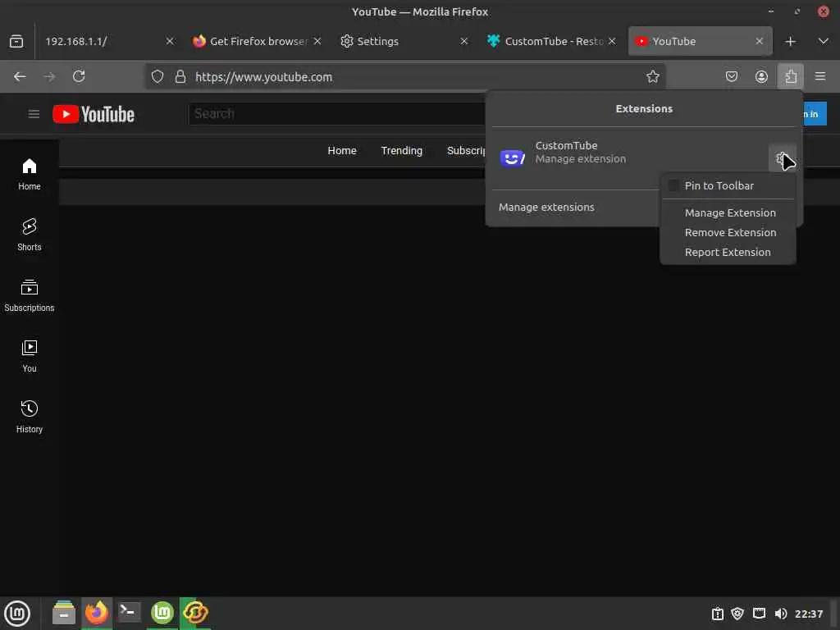
Task: Click the Firefox View icon
Action: coord(16,41)
